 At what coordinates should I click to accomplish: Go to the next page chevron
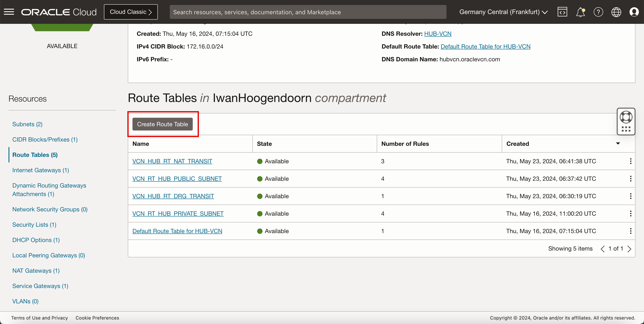tap(630, 249)
